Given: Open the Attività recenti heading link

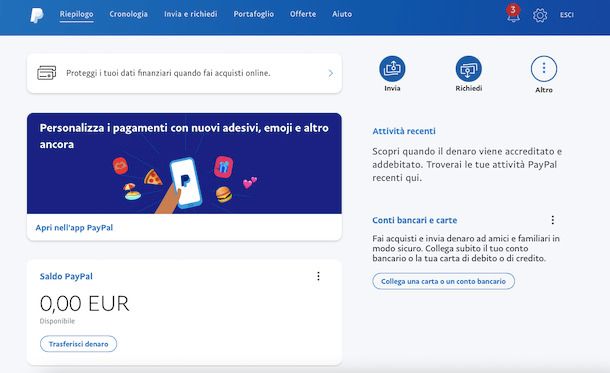Looking at the screenshot, I should pos(404,131).
